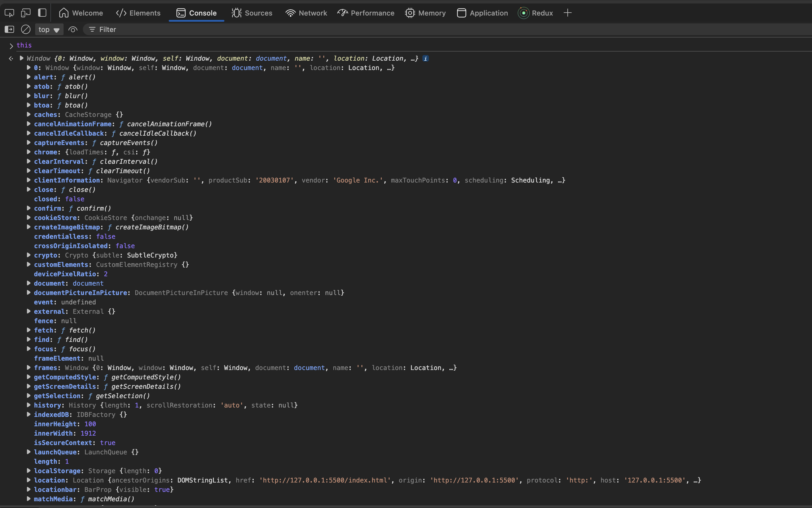The height and width of the screenshot is (508, 812).
Task: Click the document link in the 0: Window row
Action: [x=247, y=68]
